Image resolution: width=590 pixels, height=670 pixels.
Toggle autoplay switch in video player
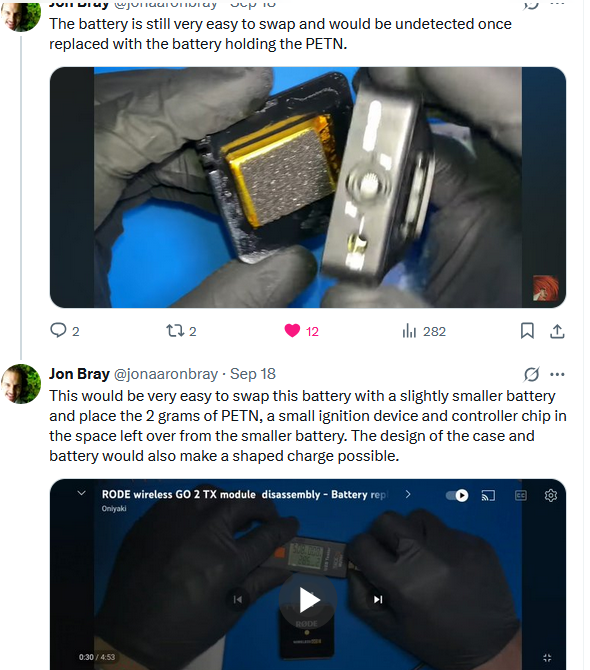point(457,495)
